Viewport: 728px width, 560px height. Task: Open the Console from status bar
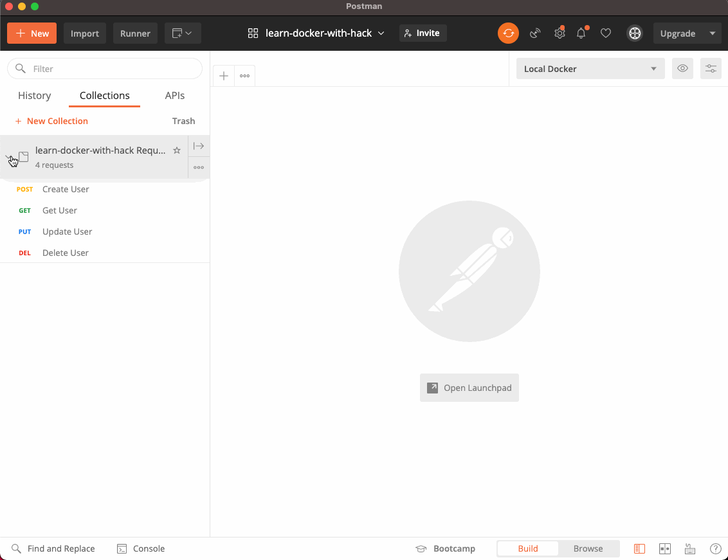coord(141,549)
